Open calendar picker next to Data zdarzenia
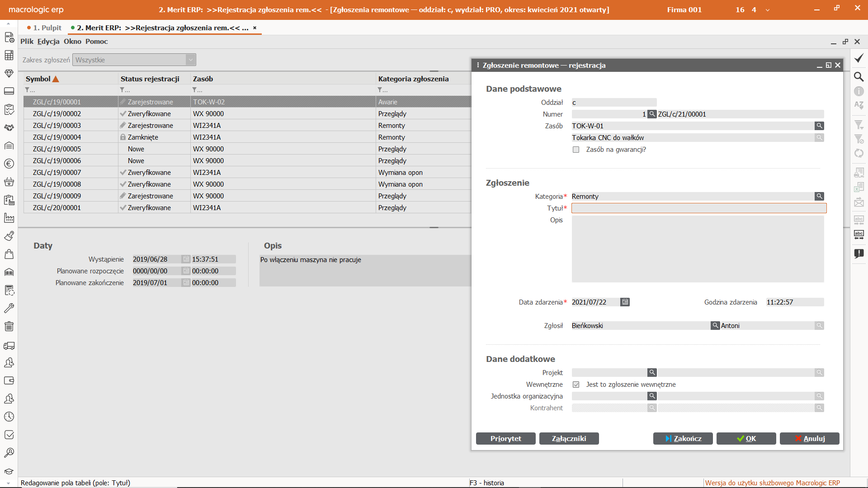Screen dimensions: 868x488 click(x=625, y=302)
